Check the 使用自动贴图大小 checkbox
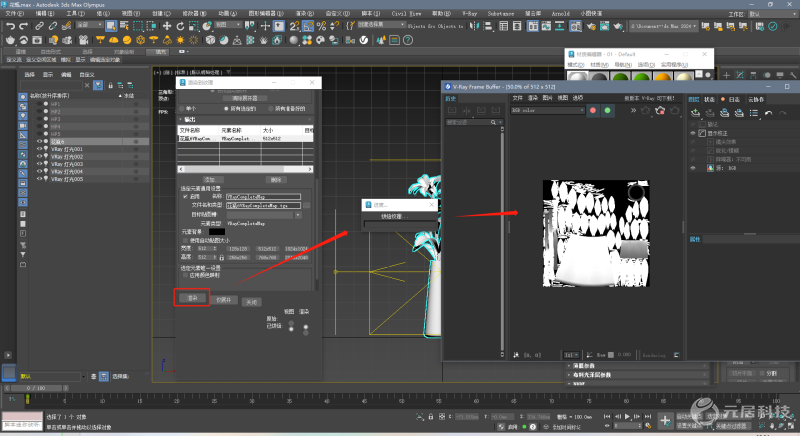Image resolution: width=800 pixels, height=436 pixels. tap(185, 240)
